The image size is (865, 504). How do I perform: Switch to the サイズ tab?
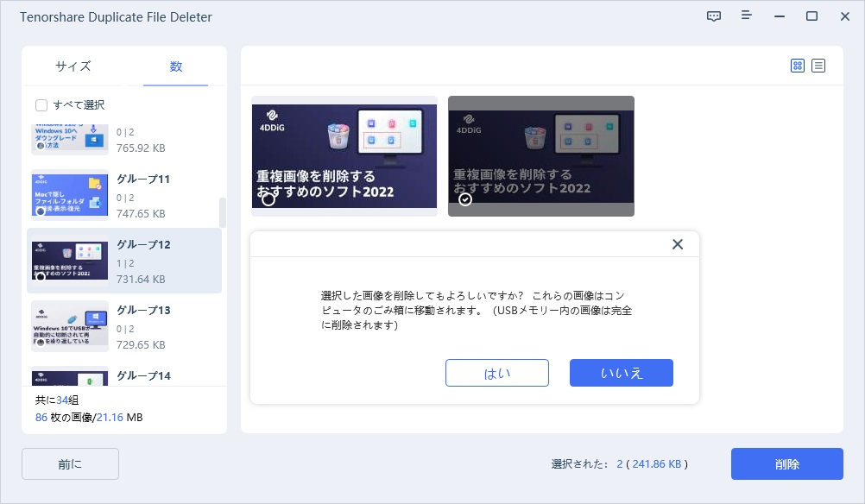coord(73,66)
